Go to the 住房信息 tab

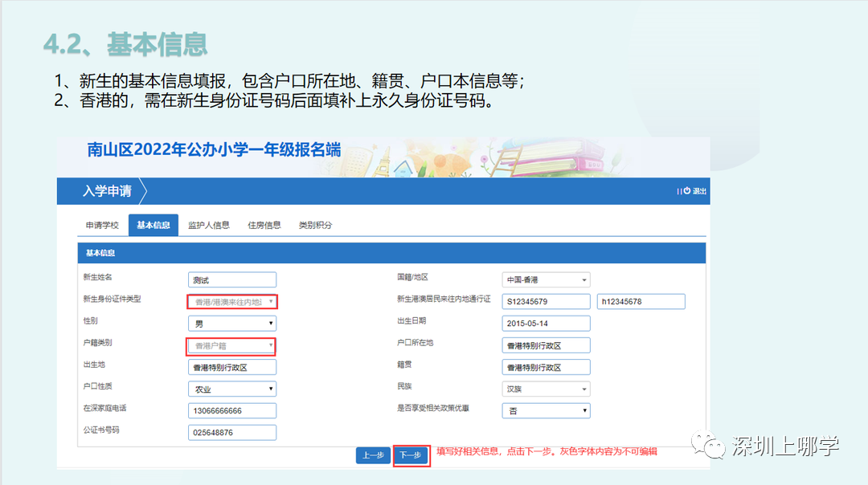coord(264,225)
